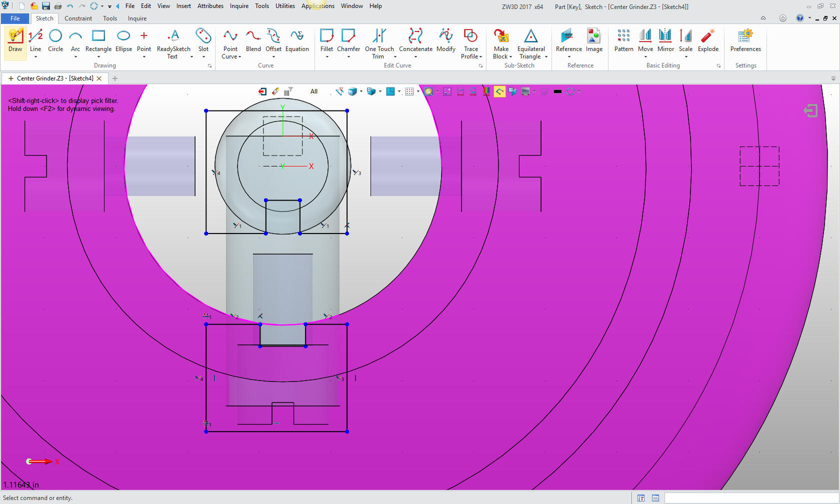Select the Explode tool
This screenshot has width=840, height=504.
708,40
